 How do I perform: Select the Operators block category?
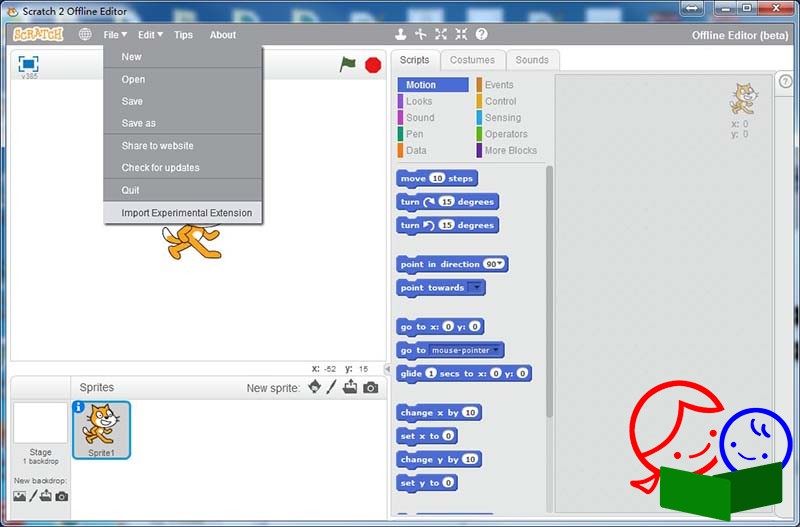pos(510,134)
